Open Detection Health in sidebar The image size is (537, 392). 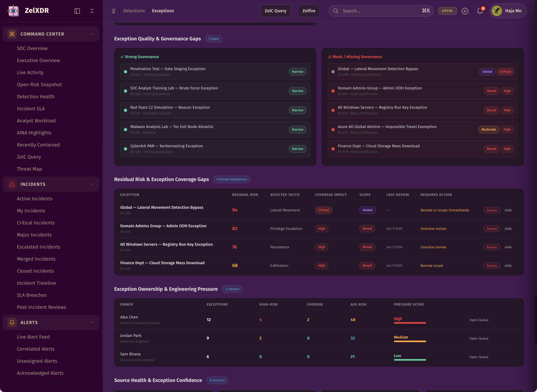coord(36,97)
